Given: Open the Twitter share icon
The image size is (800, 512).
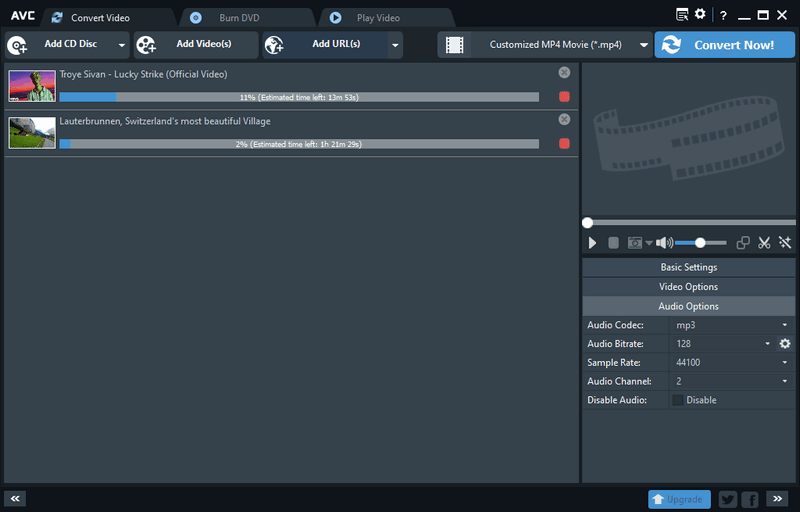Looking at the screenshot, I should (x=728, y=499).
